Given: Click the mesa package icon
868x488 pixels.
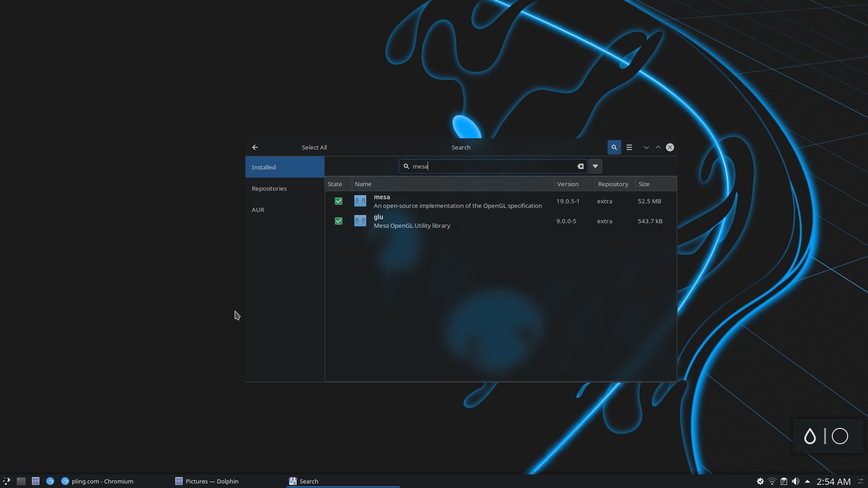Looking at the screenshot, I should click(360, 201).
